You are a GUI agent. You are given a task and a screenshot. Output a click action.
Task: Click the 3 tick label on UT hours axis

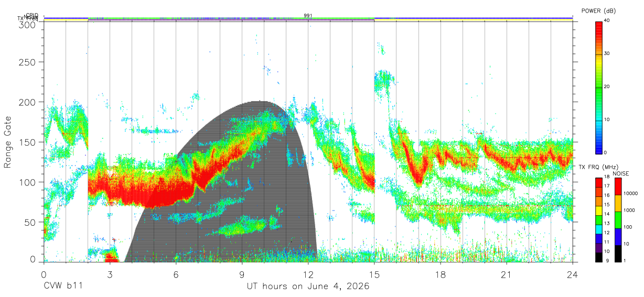[x=110, y=274]
